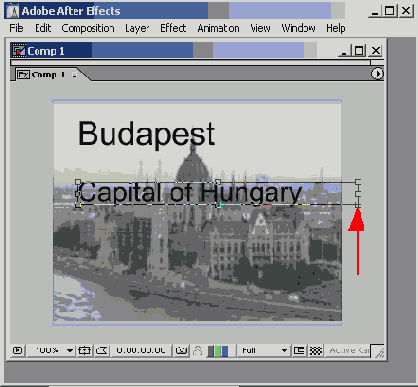Open the 100% magnification dropdown
The width and height of the screenshot is (418, 387).
pyautogui.click(x=51, y=350)
